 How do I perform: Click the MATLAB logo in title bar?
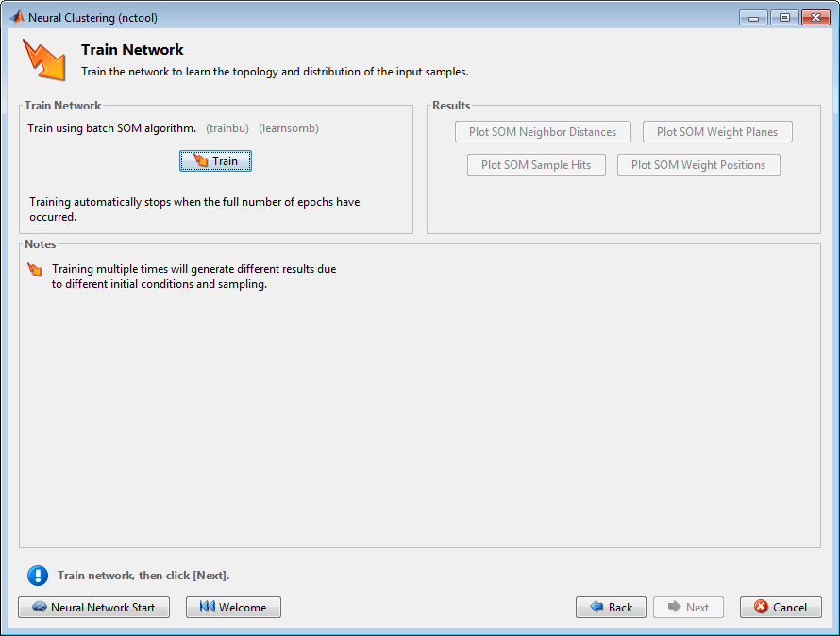pos(17,17)
